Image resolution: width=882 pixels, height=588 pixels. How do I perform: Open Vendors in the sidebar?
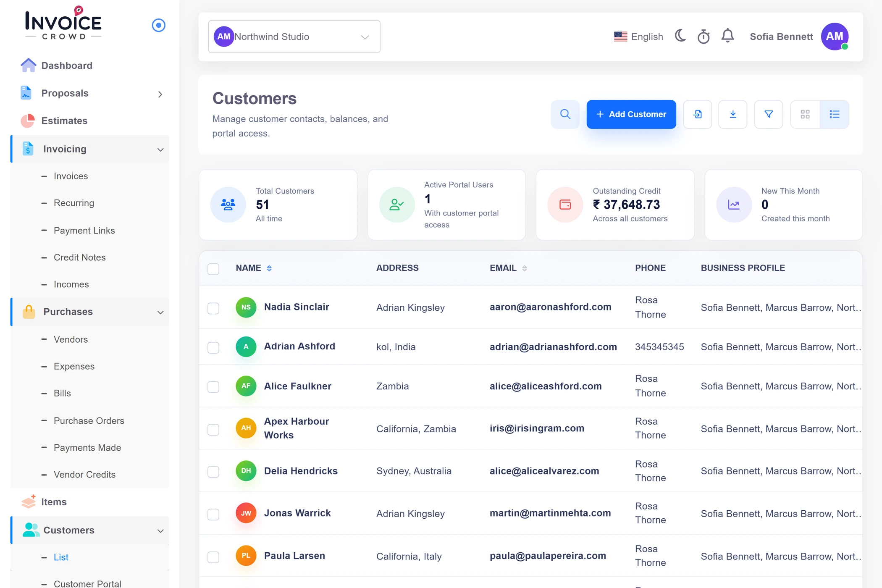coord(71,339)
